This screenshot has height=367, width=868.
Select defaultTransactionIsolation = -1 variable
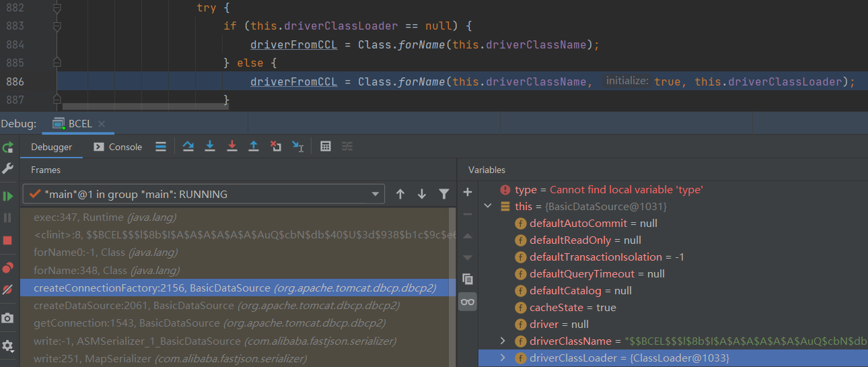click(x=673, y=257)
